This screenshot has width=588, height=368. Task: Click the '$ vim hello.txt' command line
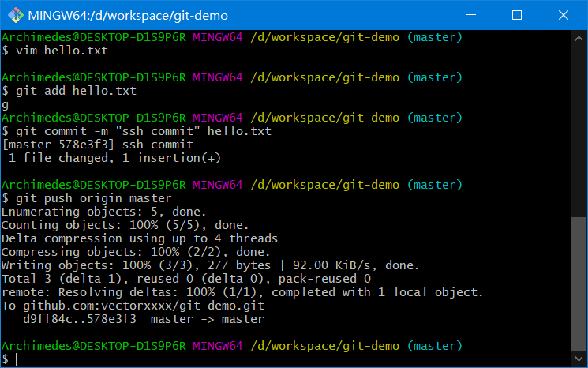pyautogui.click(x=54, y=51)
